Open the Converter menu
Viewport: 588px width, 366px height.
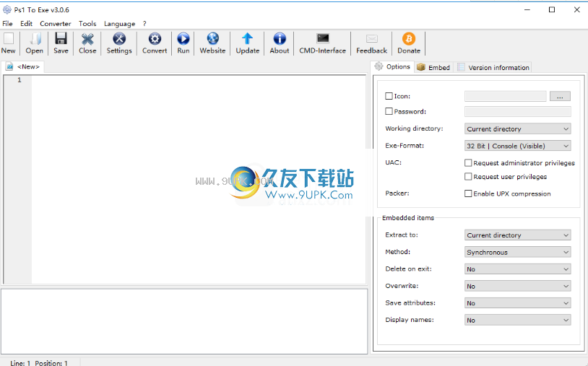tap(56, 24)
